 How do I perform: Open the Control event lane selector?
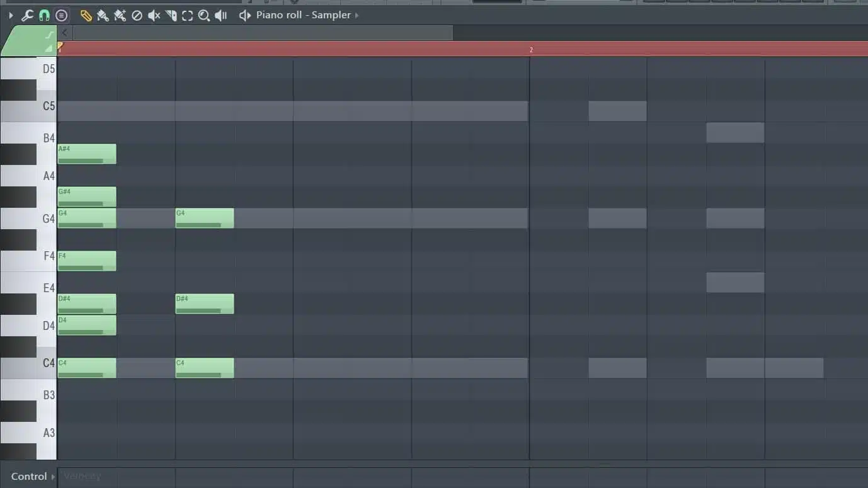click(33, 477)
